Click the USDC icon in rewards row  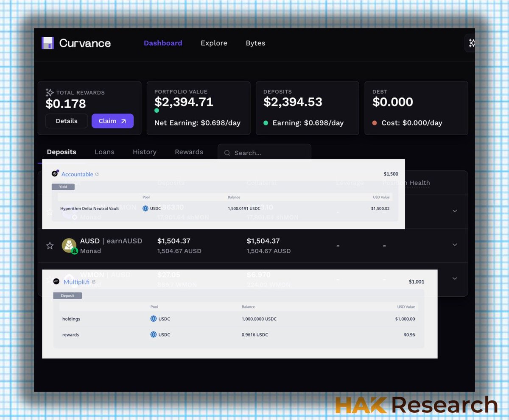154,334
